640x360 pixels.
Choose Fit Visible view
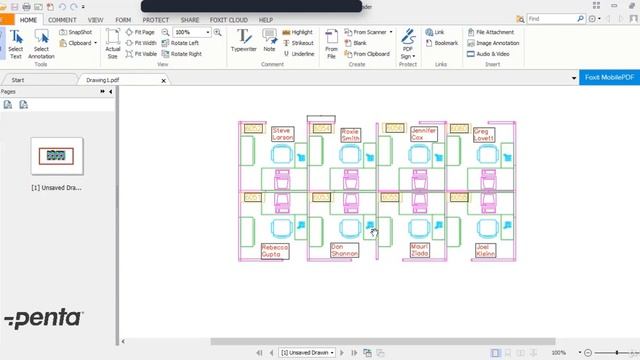[141, 54]
